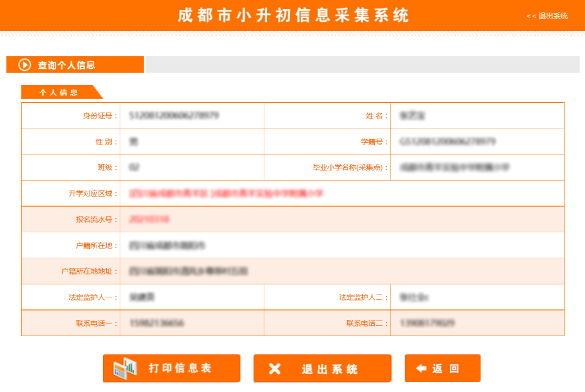
Task: Click the 姓名 field value
Action: click(x=477, y=115)
